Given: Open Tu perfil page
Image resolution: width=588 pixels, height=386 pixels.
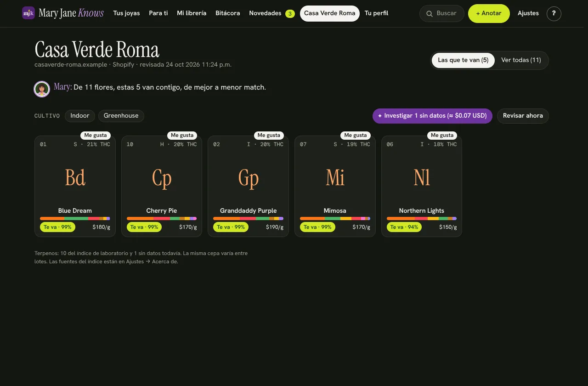Looking at the screenshot, I should (376, 13).
